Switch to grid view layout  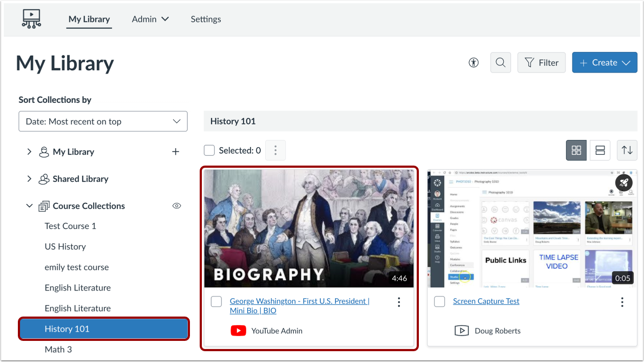(576, 150)
